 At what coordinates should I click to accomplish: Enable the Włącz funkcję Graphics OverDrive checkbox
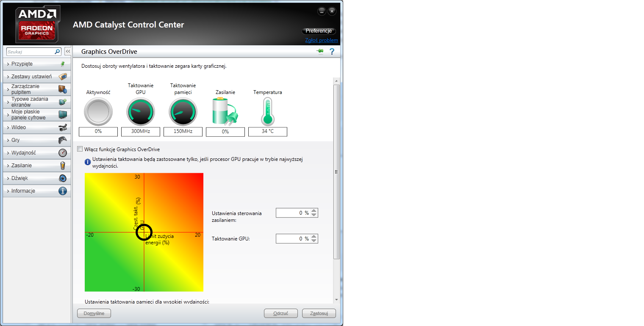point(80,149)
